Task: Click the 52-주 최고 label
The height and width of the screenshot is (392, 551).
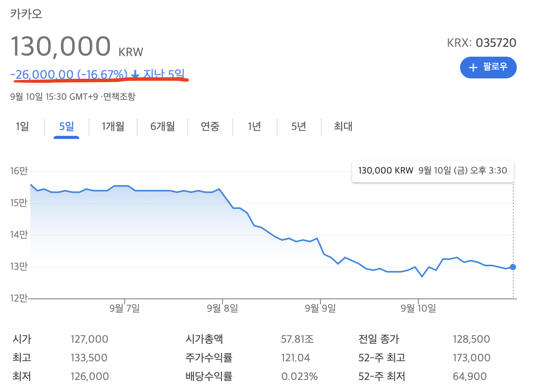Action: 382,358
